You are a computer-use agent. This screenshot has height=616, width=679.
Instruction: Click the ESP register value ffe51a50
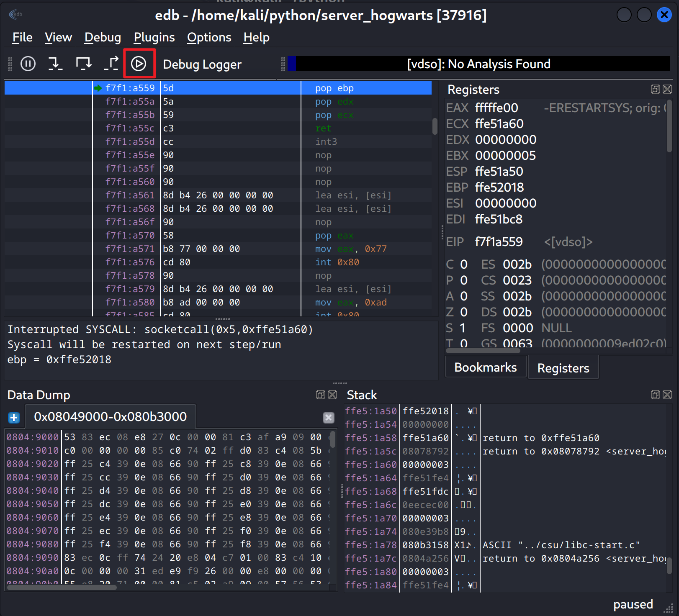tap(499, 172)
